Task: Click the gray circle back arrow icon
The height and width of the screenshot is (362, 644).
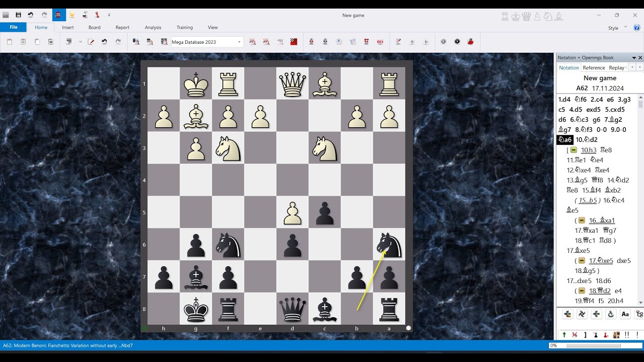Action: click(x=443, y=42)
